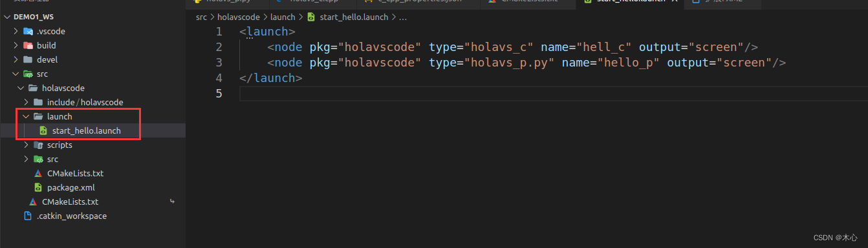Click the src breadcrumb segment
This screenshot has width=868, height=248.
point(202,17)
